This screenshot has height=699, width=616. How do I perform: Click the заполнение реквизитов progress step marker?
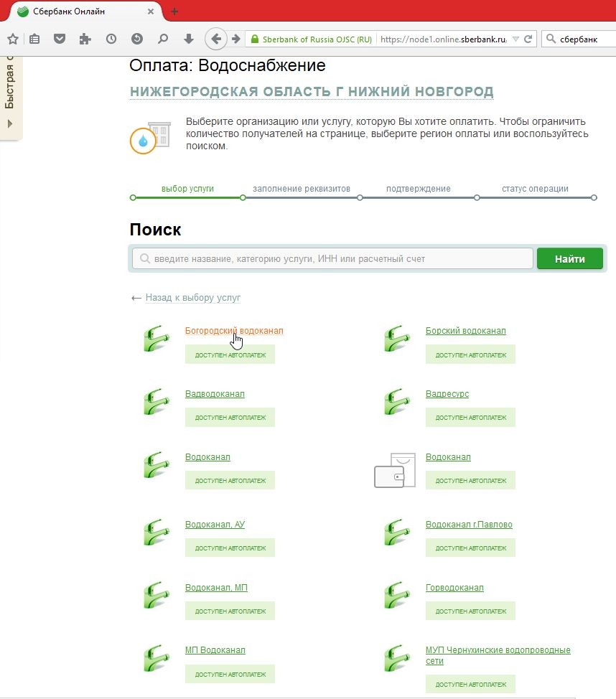click(x=243, y=197)
